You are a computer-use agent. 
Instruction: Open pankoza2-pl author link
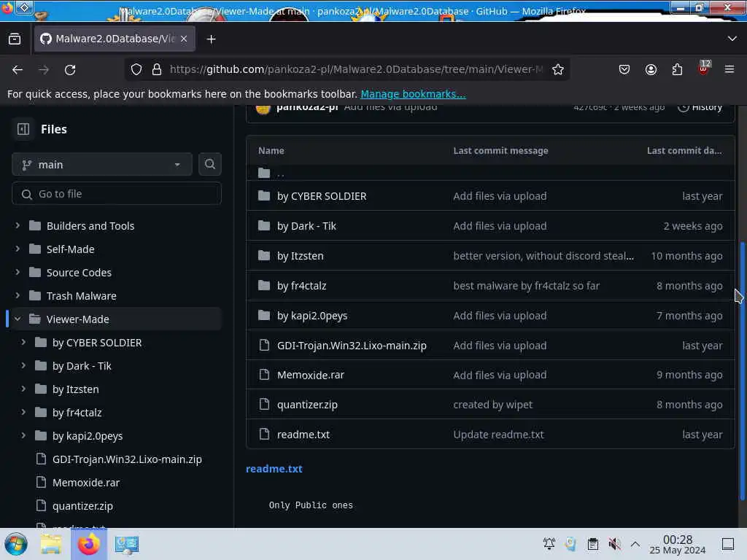[x=307, y=107]
